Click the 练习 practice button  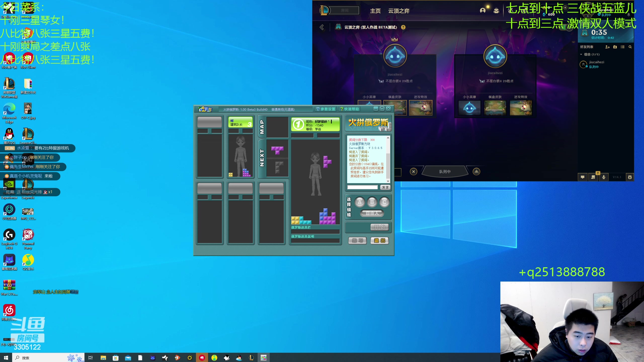click(x=357, y=241)
